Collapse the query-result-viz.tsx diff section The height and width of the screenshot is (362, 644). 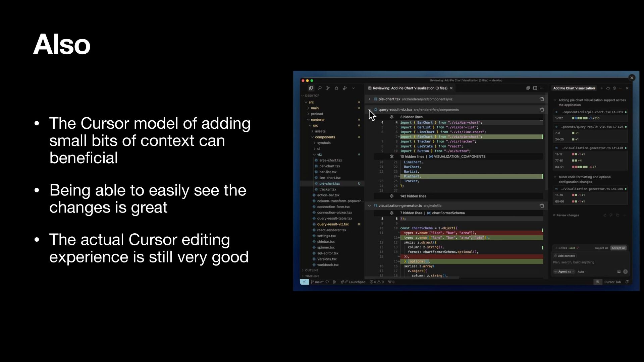369,110
